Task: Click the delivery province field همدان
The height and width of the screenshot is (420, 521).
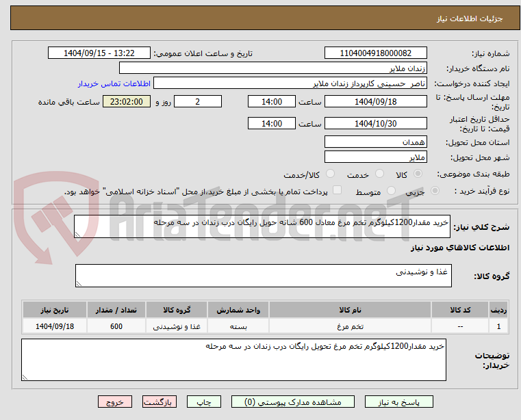Action: [375, 142]
